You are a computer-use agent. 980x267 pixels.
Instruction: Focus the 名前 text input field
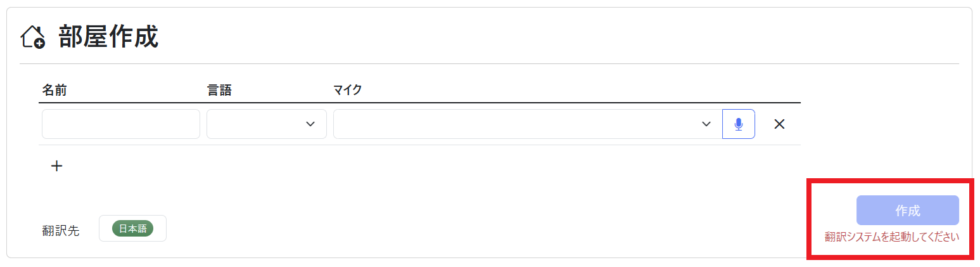pos(121,124)
